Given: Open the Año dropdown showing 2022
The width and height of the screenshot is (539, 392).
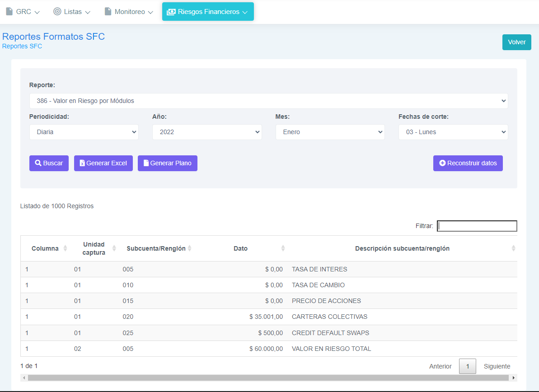Looking at the screenshot, I should click(x=207, y=132).
